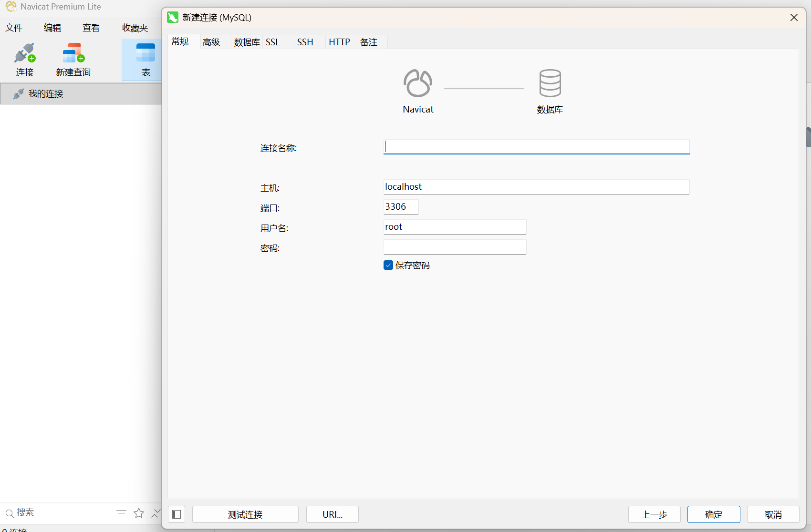The image size is (811, 532).
Task: Click the 上一步 back button
Action: pos(655,514)
